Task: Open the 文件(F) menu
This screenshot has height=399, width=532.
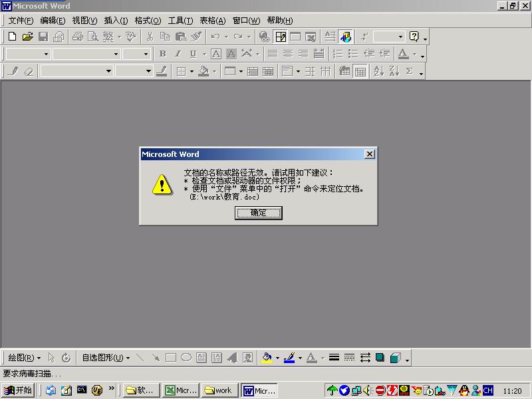Action: pos(21,21)
